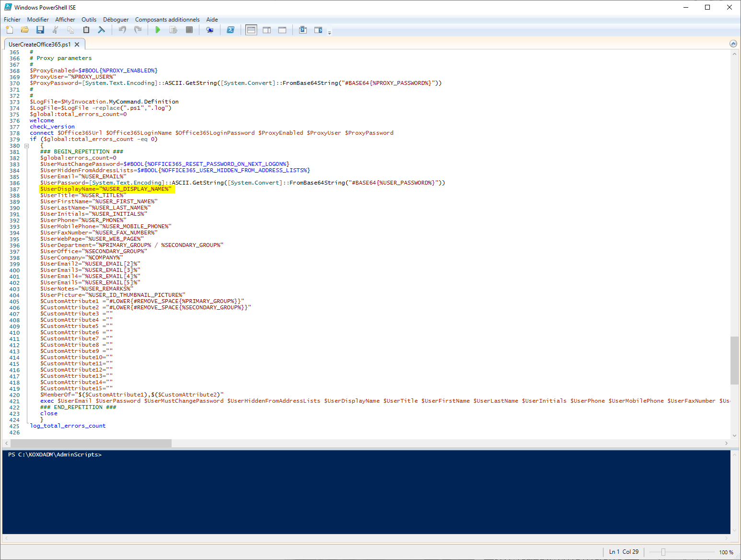This screenshot has width=741, height=560.
Task: Run the selection icon
Action: click(174, 30)
